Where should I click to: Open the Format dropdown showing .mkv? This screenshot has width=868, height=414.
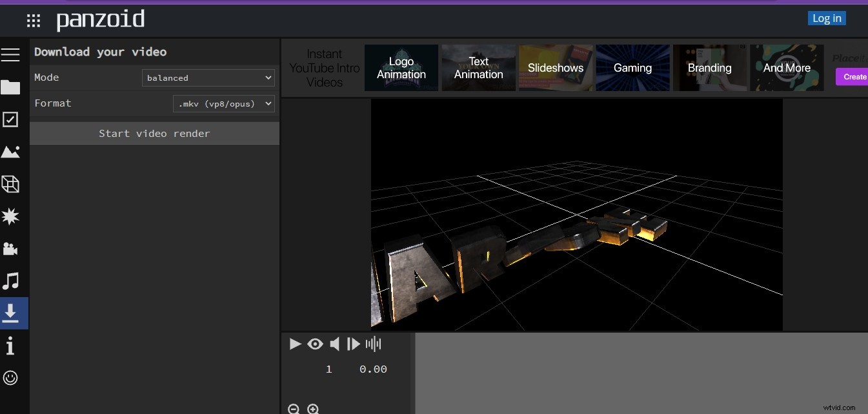(223, 103)
